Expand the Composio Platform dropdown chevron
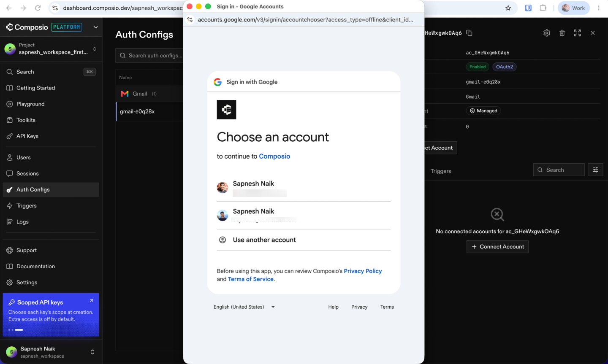 (96, 27)
